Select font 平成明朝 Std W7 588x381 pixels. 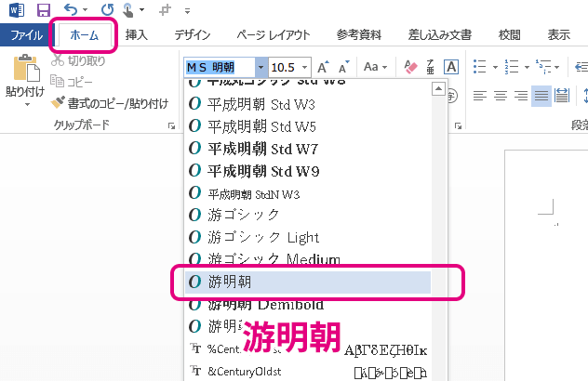click(308, 149)
